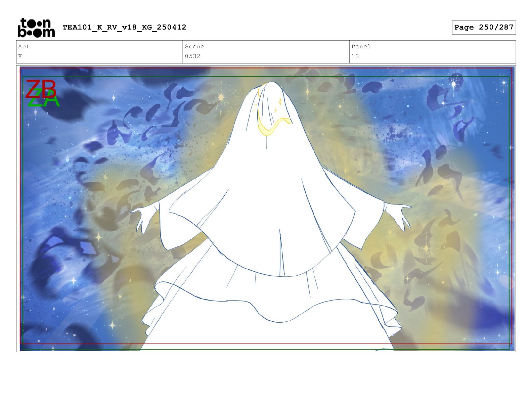
Task: Click the Page 250/287 indicator
Action: (484, 28)
